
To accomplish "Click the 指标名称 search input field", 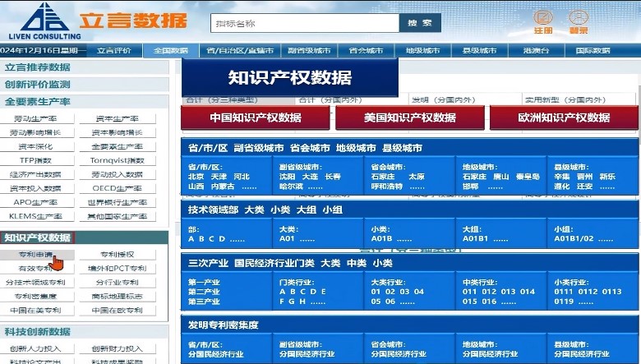I will tap(304, 24).
